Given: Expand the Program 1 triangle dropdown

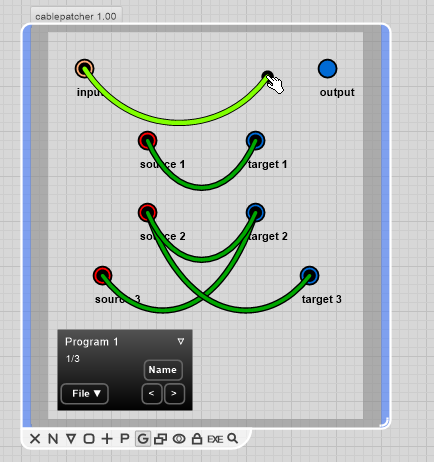Looking at the screenshot, I should [x=181, y=341].
